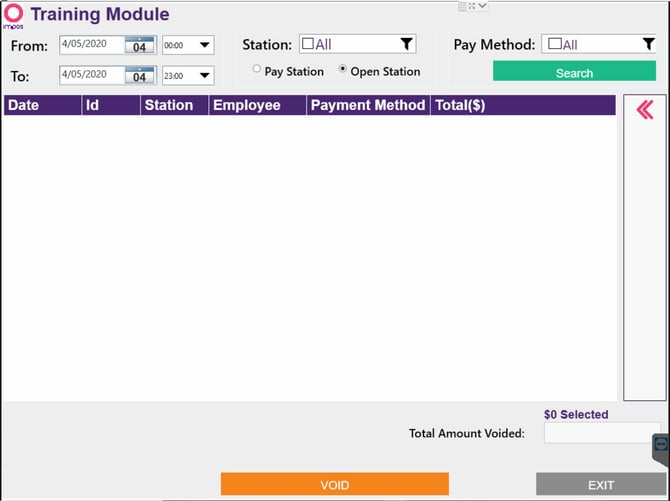
Task: Select the Pay Station radio button
Action: click(x=256, y=68)
